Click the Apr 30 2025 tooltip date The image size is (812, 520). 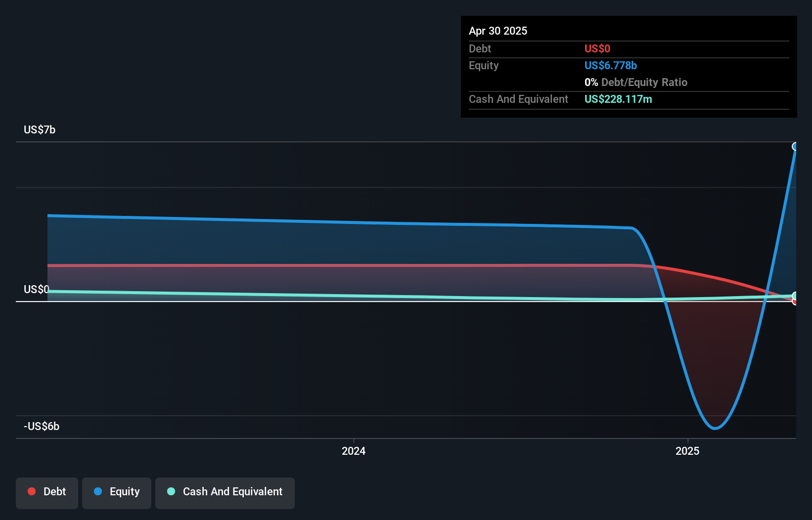pyautogui.click(x=498, y=31)
